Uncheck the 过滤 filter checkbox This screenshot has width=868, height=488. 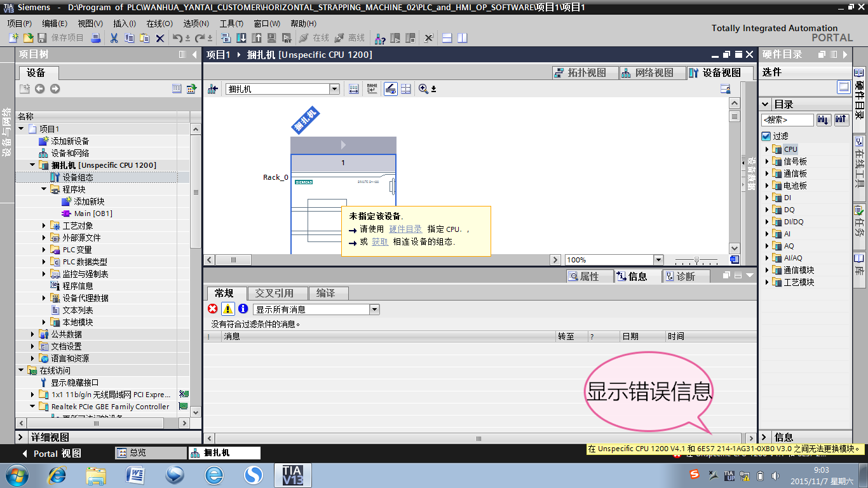click(766, 136)
